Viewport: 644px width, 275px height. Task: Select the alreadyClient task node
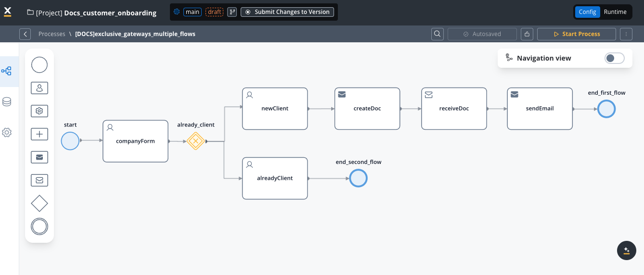click(x=275, y=178)
